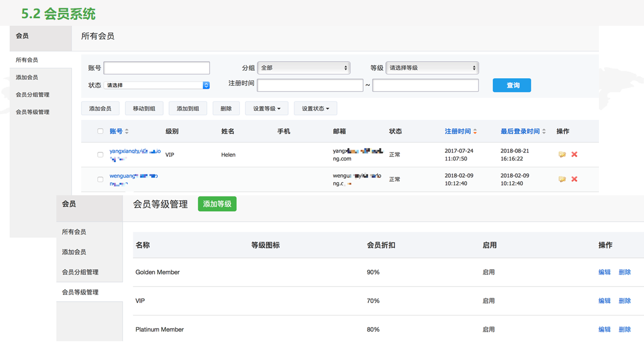Click the red delete X in wenguang row
Image resolution: width=644 pixels, height=346 pixels.
(574, 179)
